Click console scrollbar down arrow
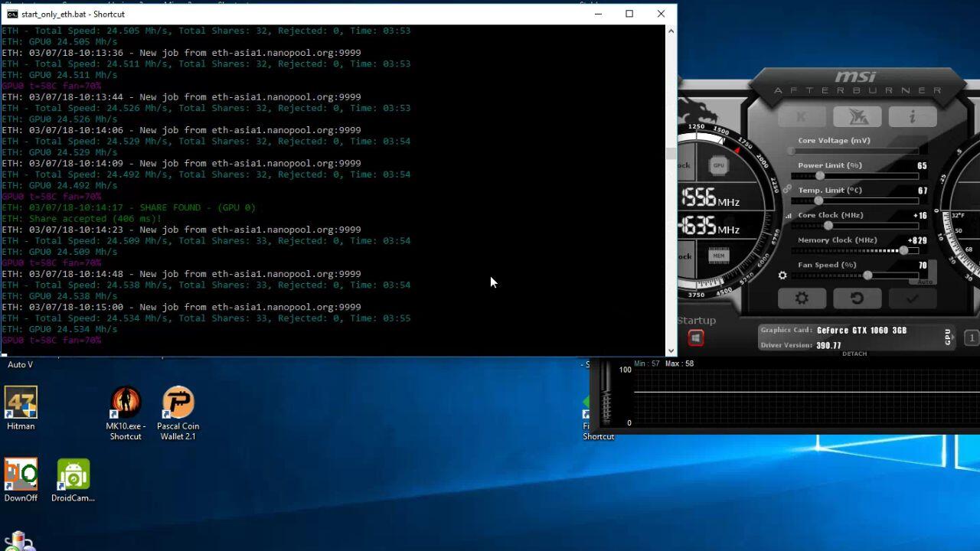Viewport: 980px width, 551px height. tap(671, 350)
